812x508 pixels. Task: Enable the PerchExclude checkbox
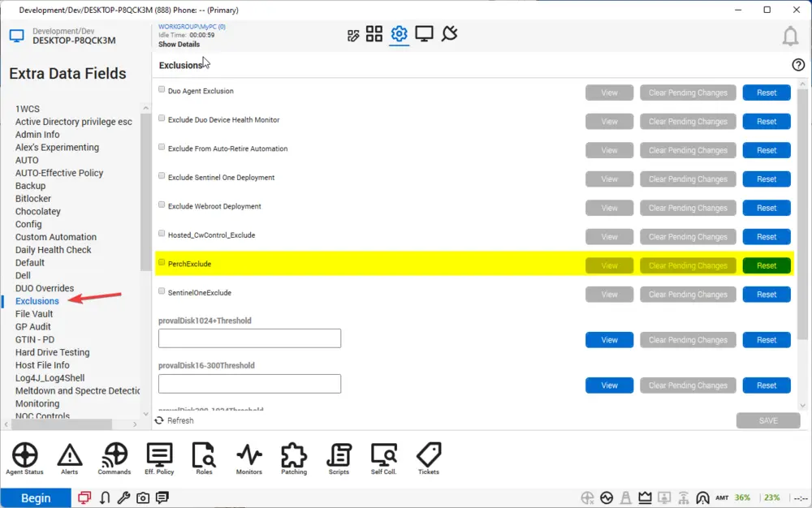pos(162,262)
